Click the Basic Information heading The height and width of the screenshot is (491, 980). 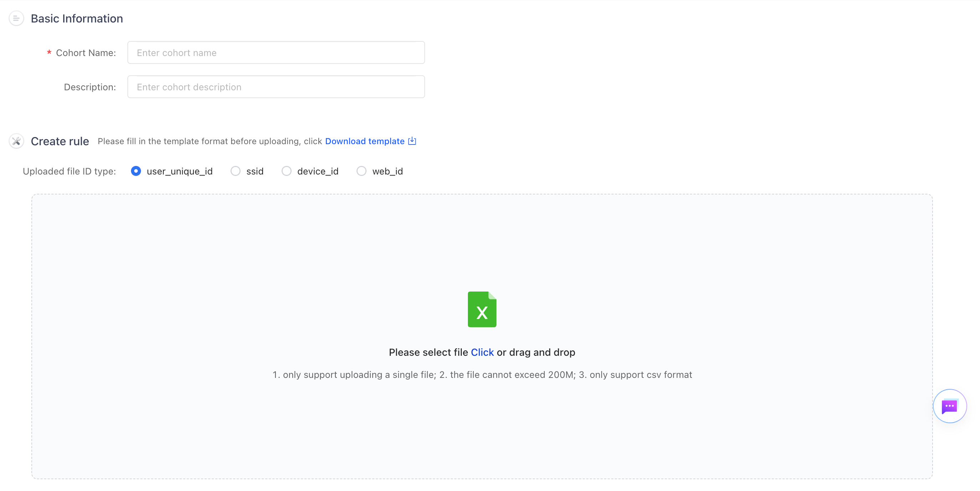[77, 18]
